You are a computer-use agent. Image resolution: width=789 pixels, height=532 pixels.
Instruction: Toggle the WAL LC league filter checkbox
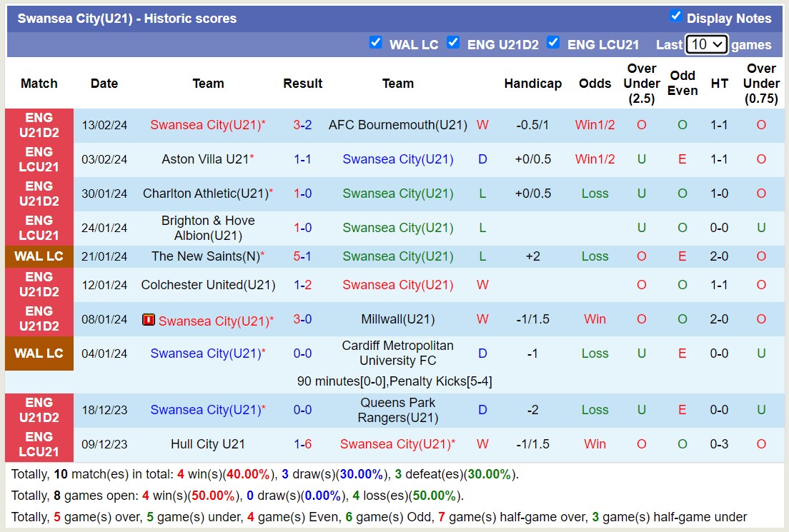[x=375, y=43]
